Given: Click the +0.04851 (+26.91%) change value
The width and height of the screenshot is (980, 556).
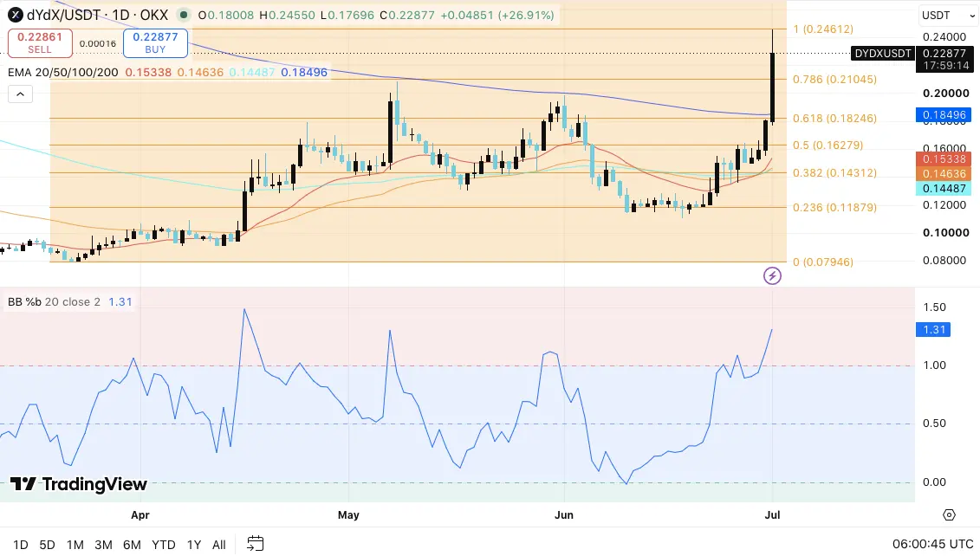Looking at the screenshot, I should tap(496, 15).
